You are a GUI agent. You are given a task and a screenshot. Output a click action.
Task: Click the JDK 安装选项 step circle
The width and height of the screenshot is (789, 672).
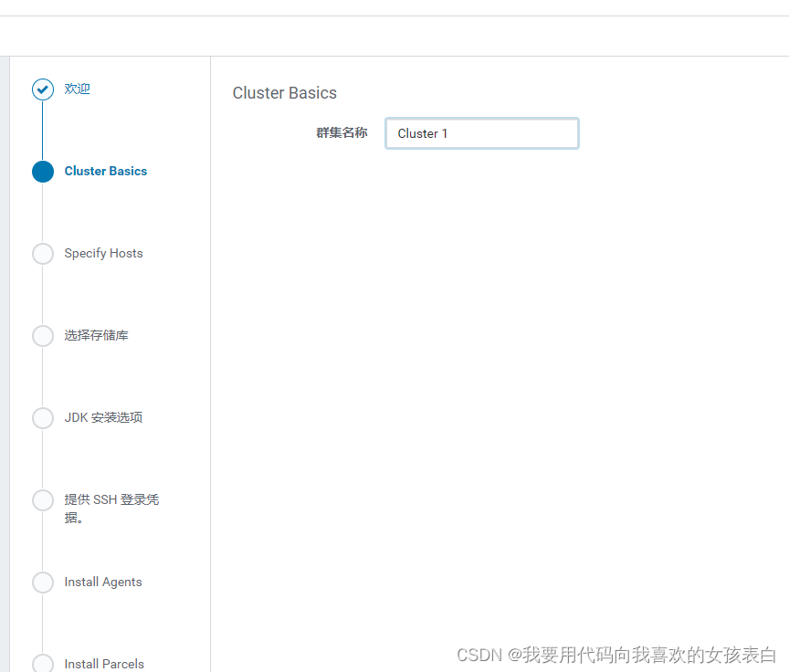tap(43, 418)
